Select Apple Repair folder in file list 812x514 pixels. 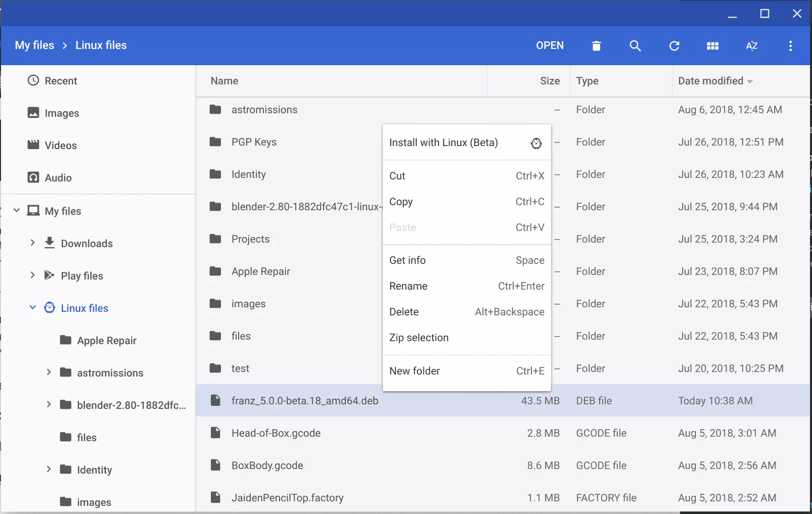point(261,271)
